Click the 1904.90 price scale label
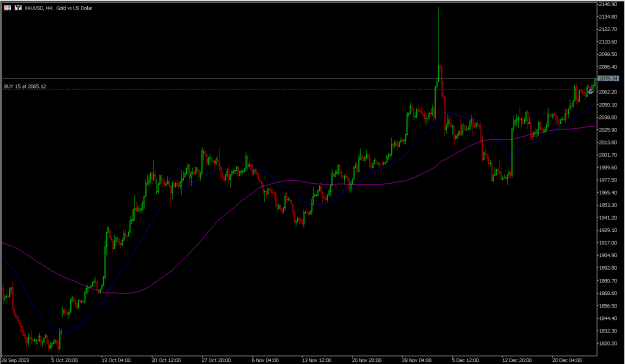 coord(608,255)
